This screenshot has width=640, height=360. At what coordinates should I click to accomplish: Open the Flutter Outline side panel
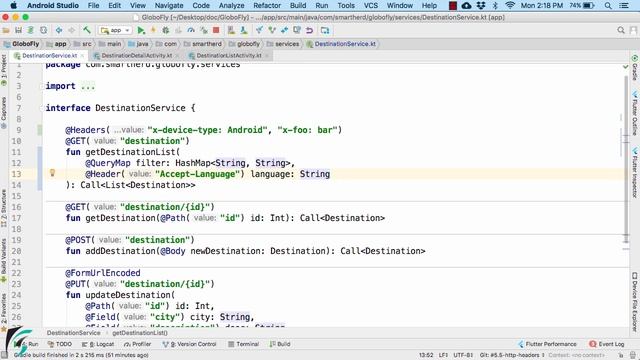[635, 113]
